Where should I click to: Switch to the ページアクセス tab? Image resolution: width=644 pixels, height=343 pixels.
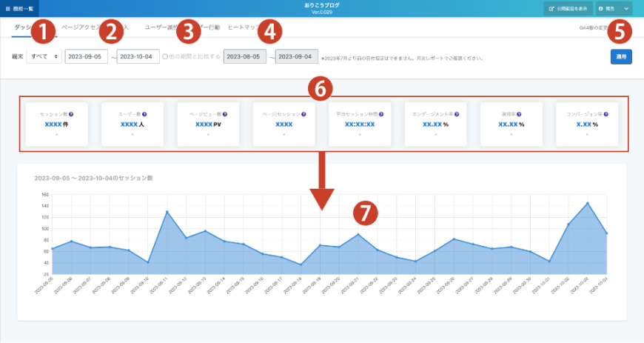(x=80, y=27)
